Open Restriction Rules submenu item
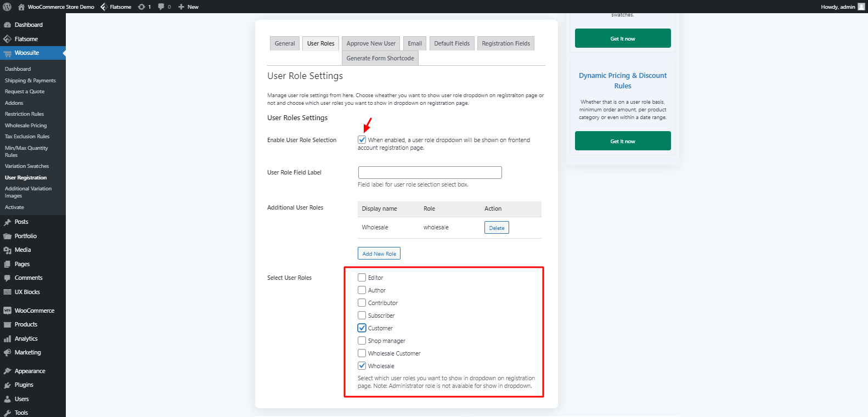The height and width of the screenshot is (417, 868). [x=24, y=114]
